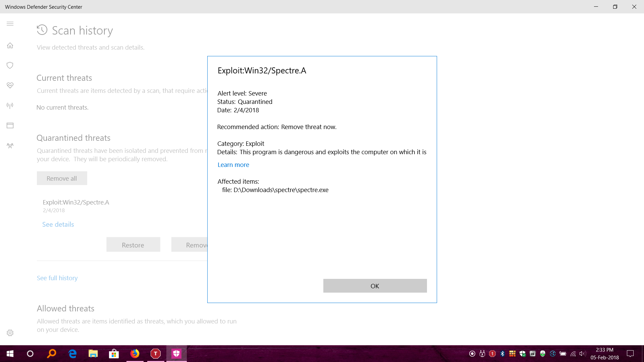Open Firefox from the taskbar
This screenshot has width=644, height=362.
point(135,354)
